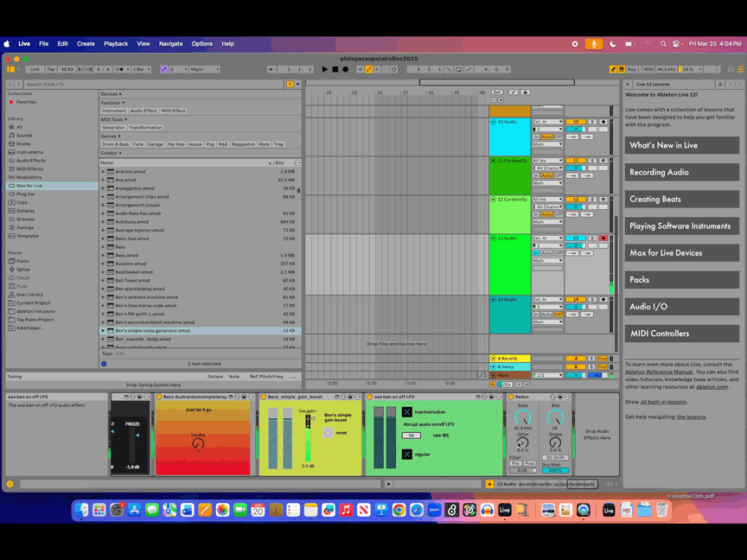Click Add Folder in Places
747x560 pixels.
point(29,328)
